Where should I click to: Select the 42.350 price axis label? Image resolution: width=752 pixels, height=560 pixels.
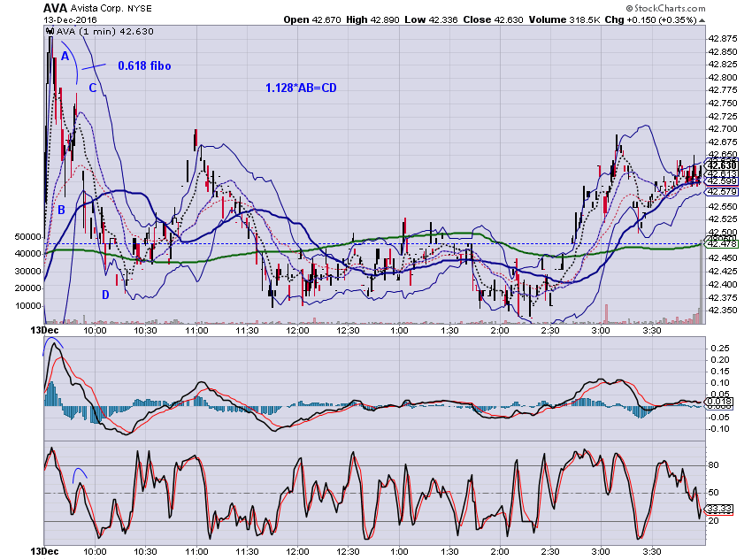click(x=722, y=311)
